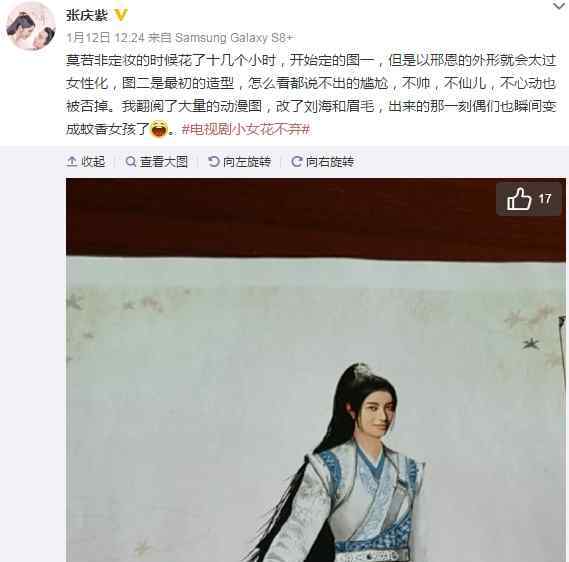
Task: Expand the post options chevron menu
Action: (x=559, y=6)
